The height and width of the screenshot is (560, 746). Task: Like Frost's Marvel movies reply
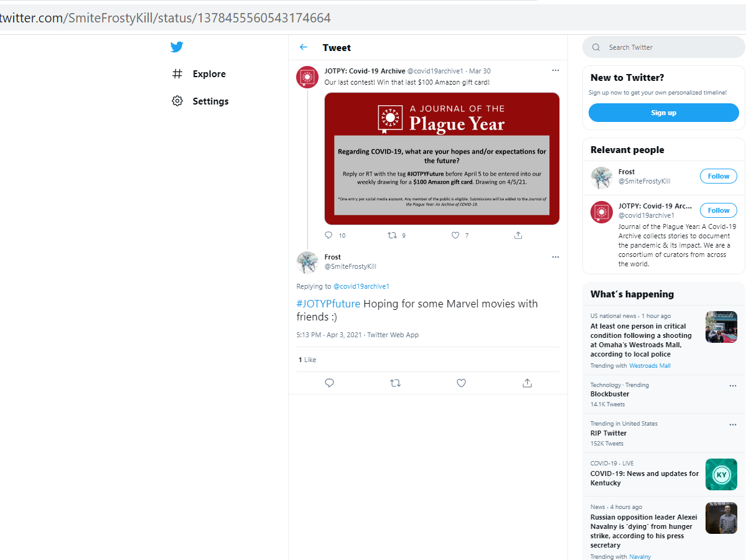coord(461,383)
